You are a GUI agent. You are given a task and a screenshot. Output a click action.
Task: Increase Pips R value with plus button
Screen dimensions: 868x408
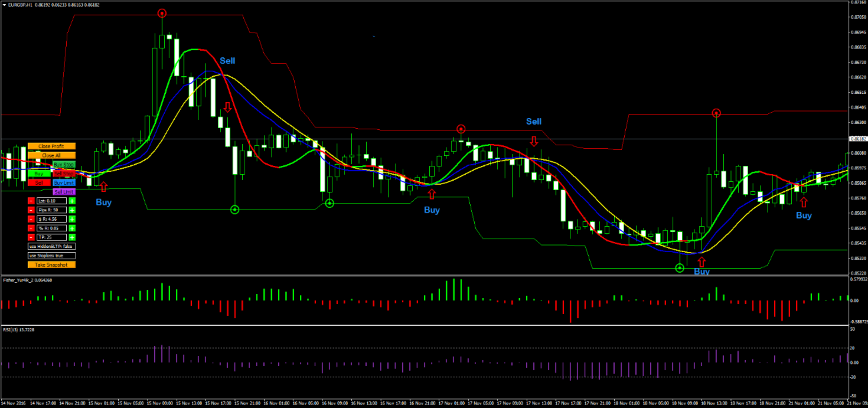[73, 209]
